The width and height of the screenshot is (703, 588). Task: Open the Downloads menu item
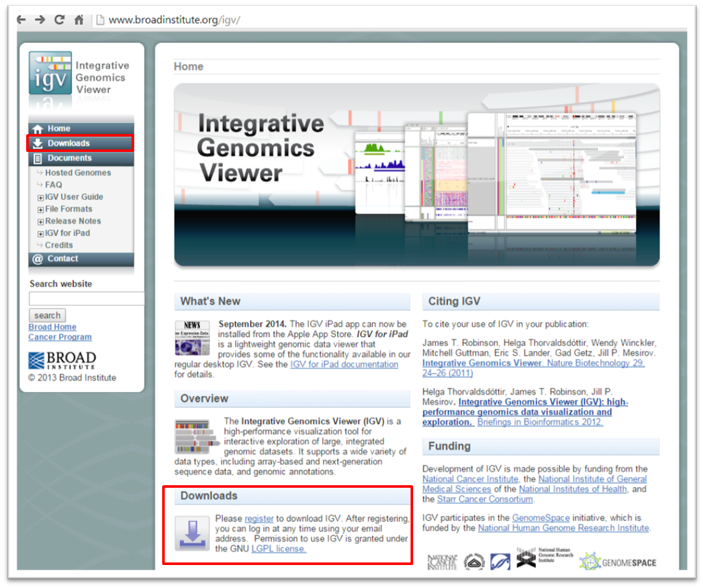point(68,144)
